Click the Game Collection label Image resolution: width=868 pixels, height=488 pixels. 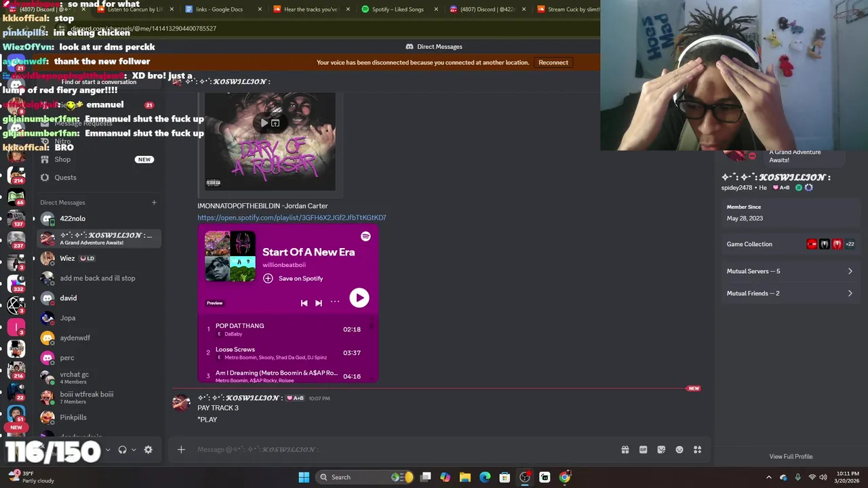tap(749, 244)
